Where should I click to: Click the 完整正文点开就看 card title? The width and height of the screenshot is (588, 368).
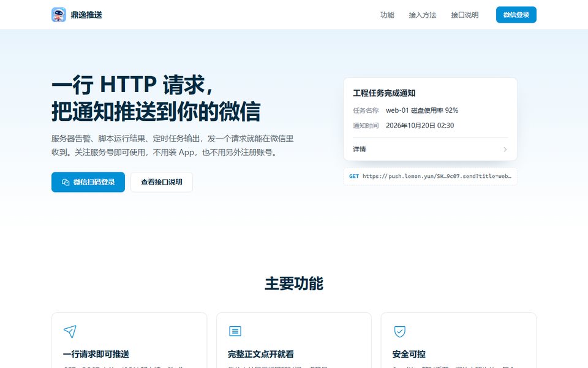tap(261, 354)
